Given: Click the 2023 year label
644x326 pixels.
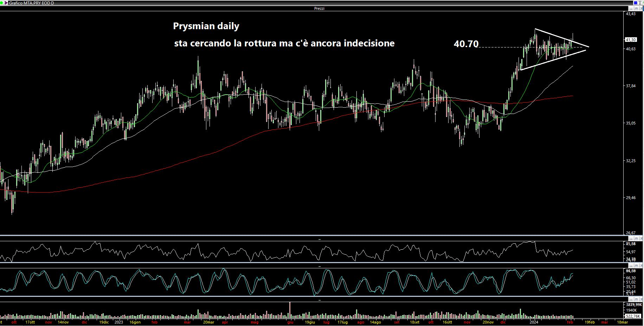Looking at the screenshot, I should (x=119, y=322).
